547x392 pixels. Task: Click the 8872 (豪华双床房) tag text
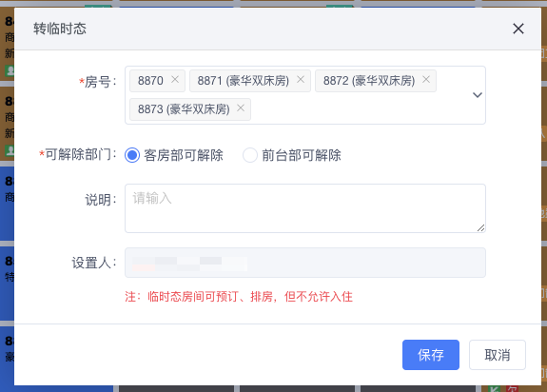(369, 81)
